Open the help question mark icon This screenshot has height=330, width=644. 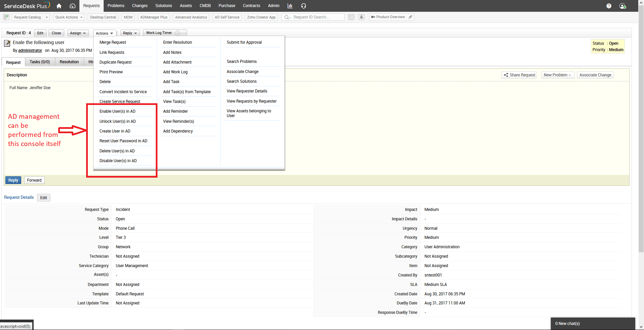609,6
